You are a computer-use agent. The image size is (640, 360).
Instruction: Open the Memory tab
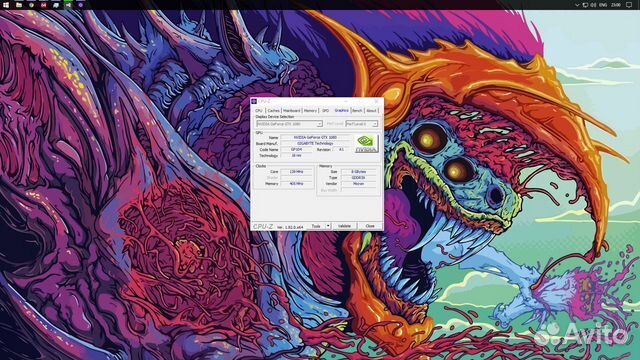310,111
